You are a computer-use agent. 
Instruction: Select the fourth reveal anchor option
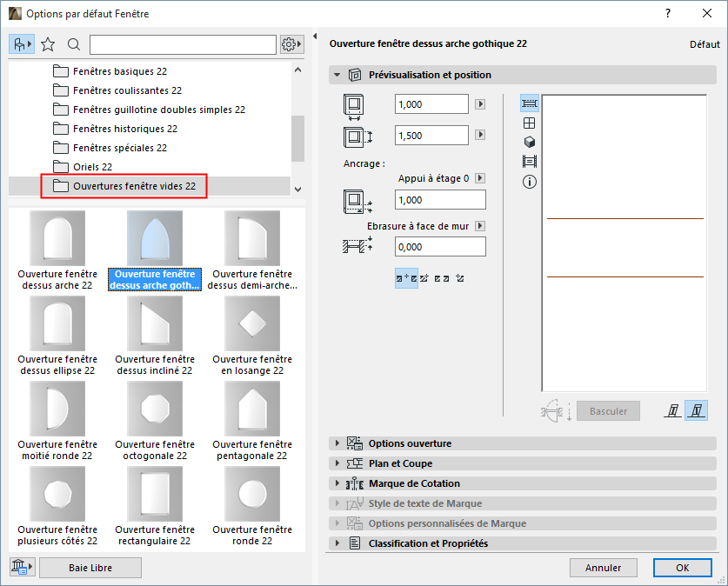tap(459, 278)
